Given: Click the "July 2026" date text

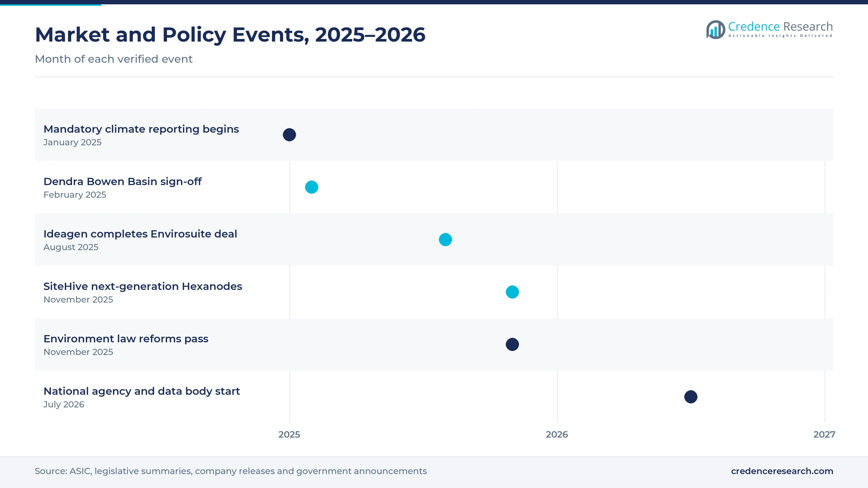Looking at the screenshot, I should [64, 404].
